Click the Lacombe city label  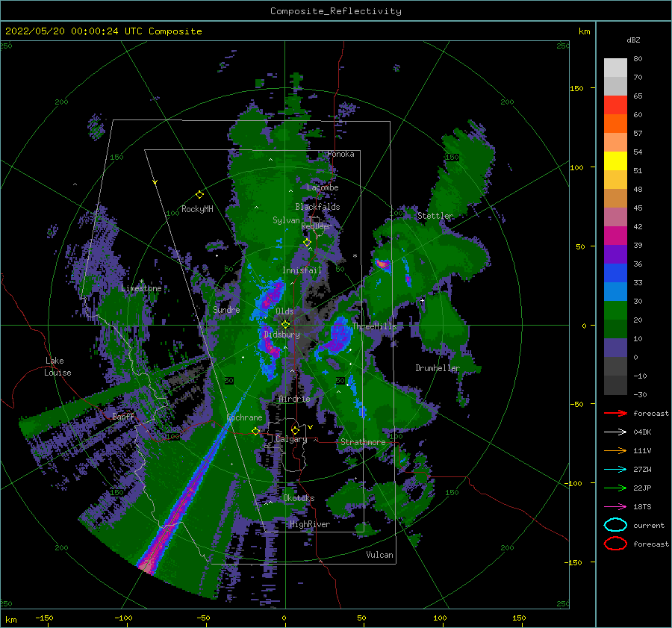[x=323, y=187]
